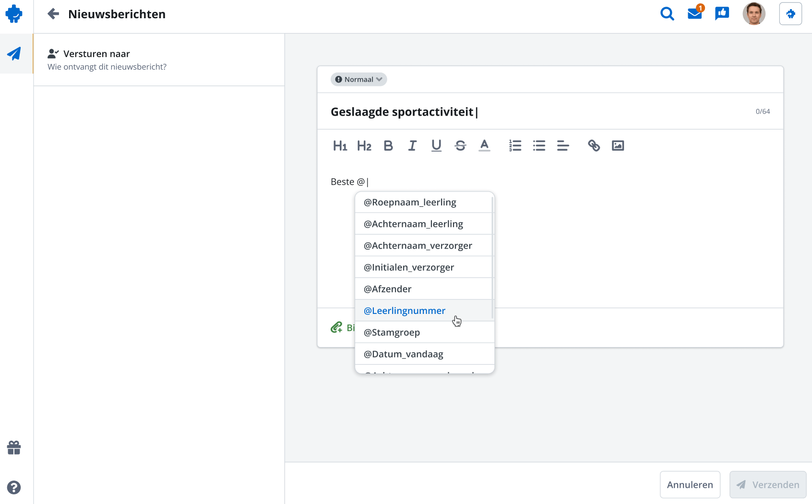812x504 pixels.
Task: Open the gift icon in the sidebar
Action: tap(14, 448)
